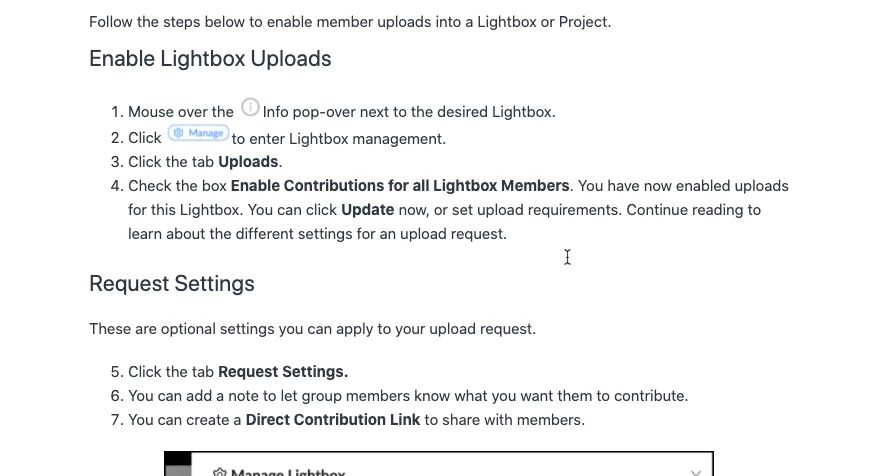Image resolution: width=885 pixels, height=476 pixels.
Task: Click the Request Settings section heading
Action: 172,284
